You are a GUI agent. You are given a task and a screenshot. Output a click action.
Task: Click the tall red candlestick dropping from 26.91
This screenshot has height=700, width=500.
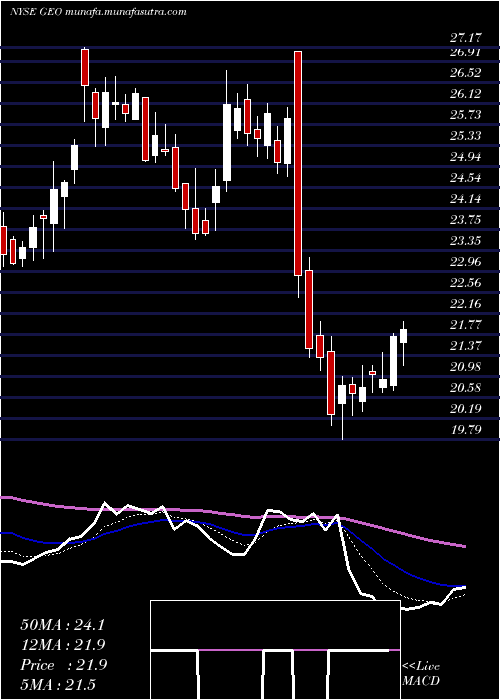(x=298, y=163)
